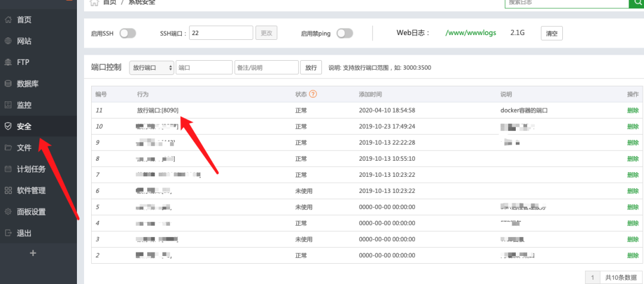Click the orange help icon beside 状态
Viewport: 644px width, 284px height.
point(313,94)
